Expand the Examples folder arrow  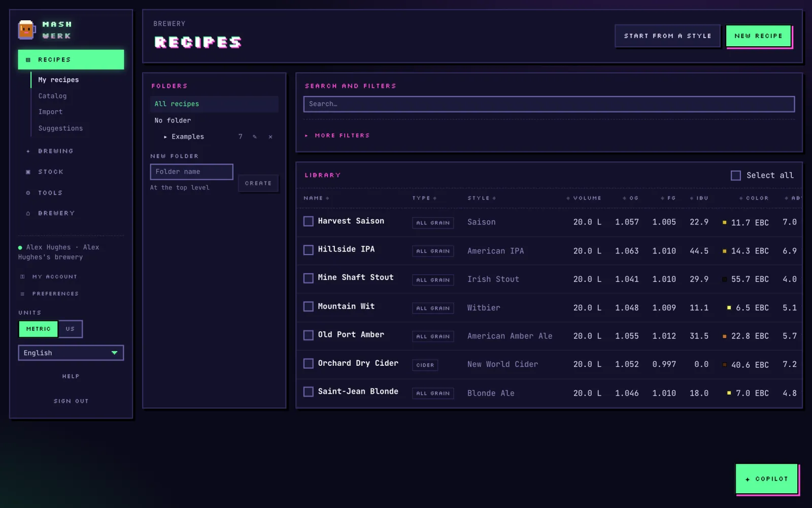pos(165,137)
